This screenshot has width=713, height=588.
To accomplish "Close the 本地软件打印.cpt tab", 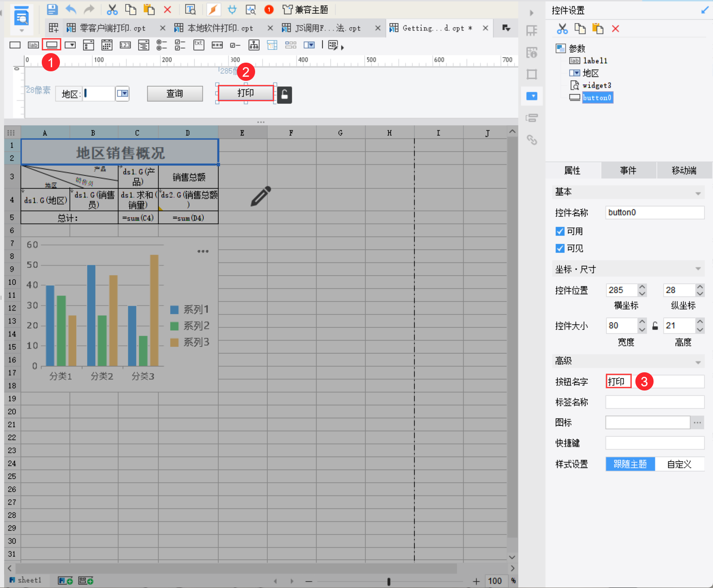I will tap(270, 28).
